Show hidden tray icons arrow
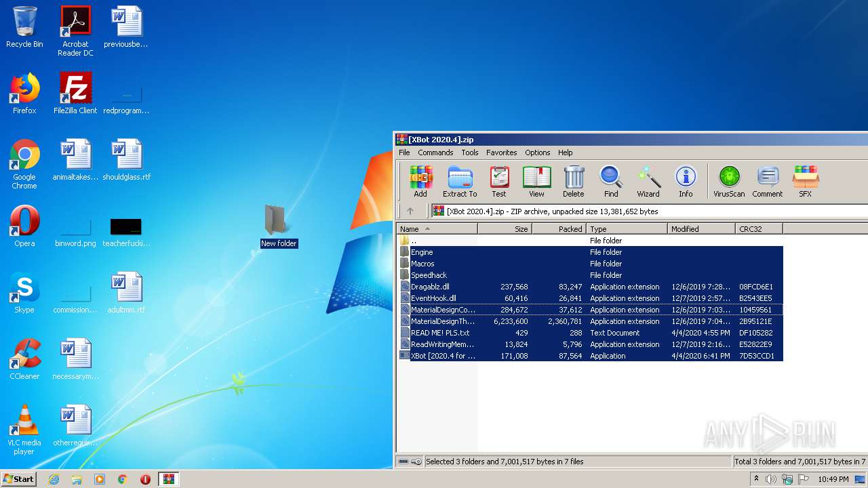Screen dimensions: 868x488 pos(756,479)
